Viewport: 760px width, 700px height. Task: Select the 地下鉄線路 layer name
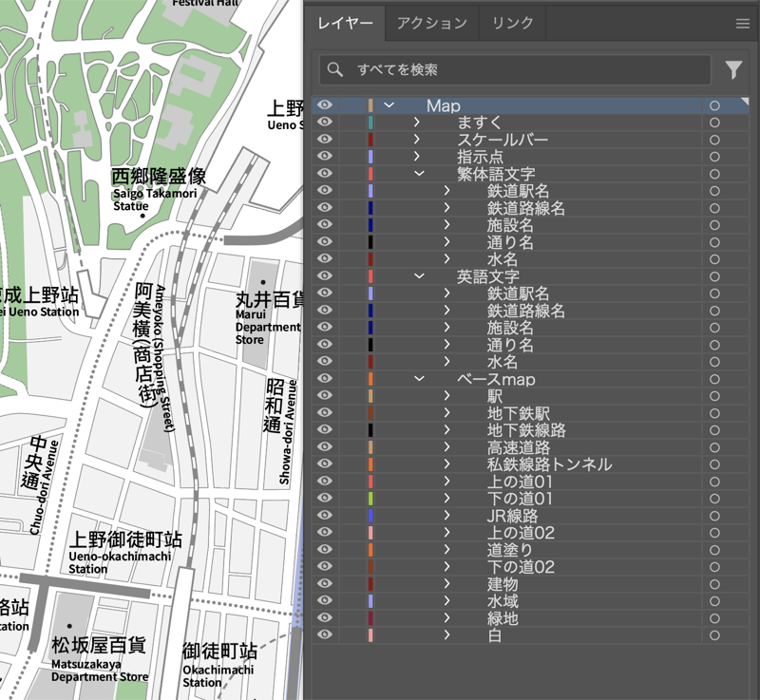pyautogui.click(x=526, y=430)
